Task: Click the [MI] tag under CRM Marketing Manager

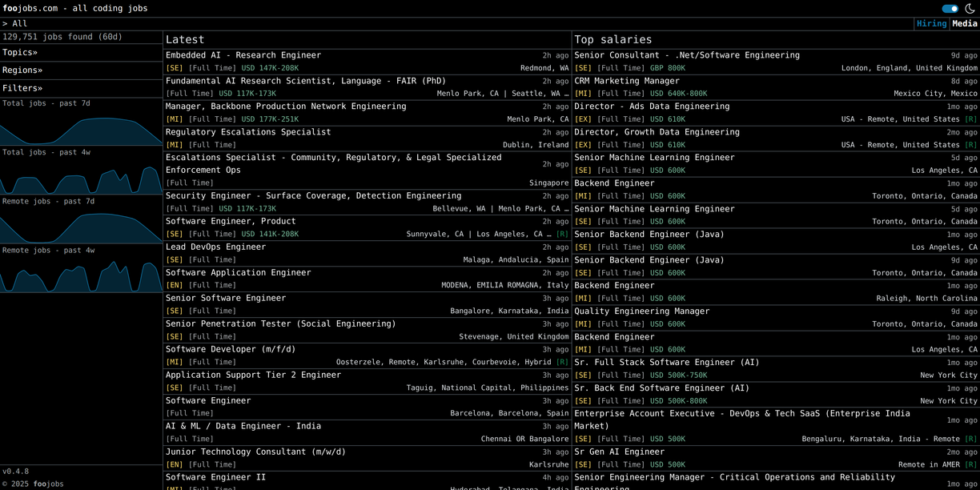Action: 583,94
